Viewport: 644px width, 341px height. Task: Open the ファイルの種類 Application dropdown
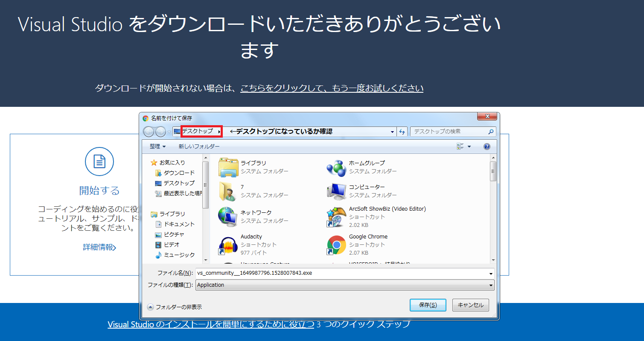point(345,285)
